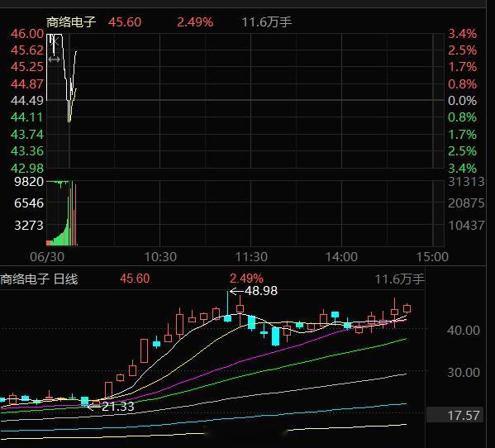Click the 44.11 price axis label

tap(27, 117)
